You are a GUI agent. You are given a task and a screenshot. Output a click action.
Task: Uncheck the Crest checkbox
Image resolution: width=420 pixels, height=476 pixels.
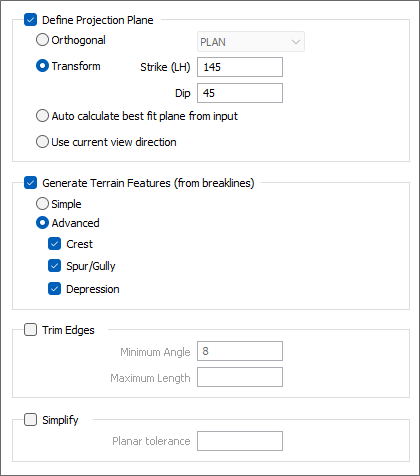[x=54, y=244]
